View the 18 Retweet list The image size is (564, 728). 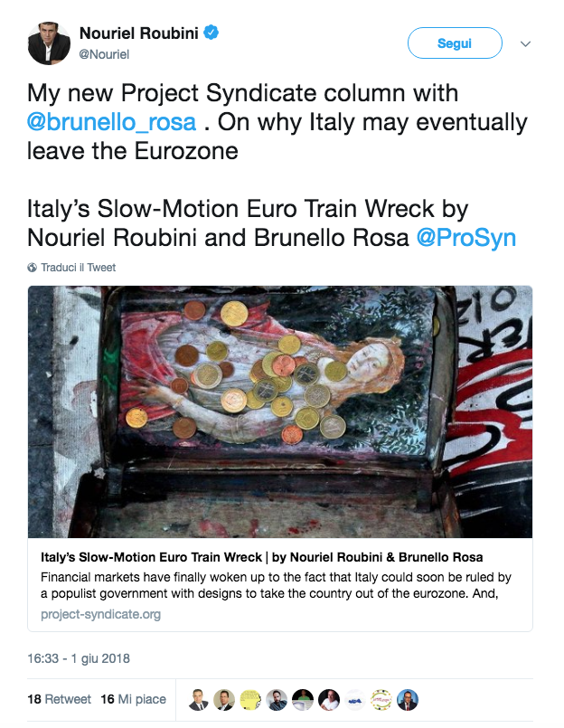tap(59, 699)
